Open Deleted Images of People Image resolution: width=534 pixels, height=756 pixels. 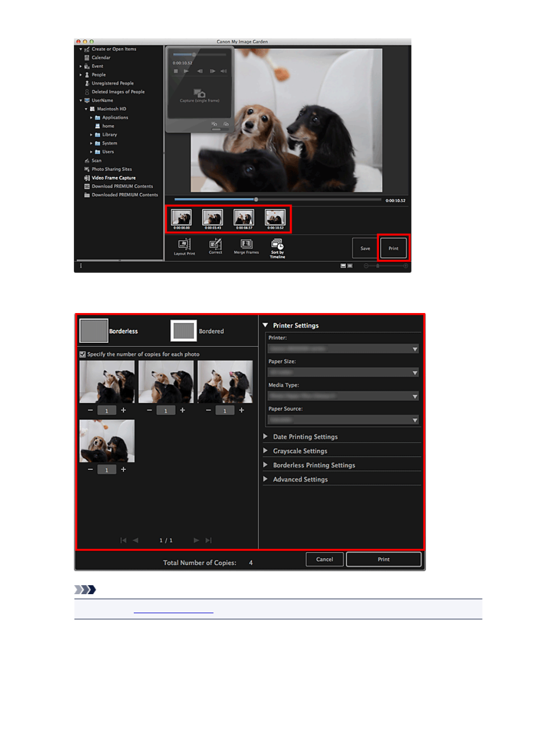click(118, 92)
